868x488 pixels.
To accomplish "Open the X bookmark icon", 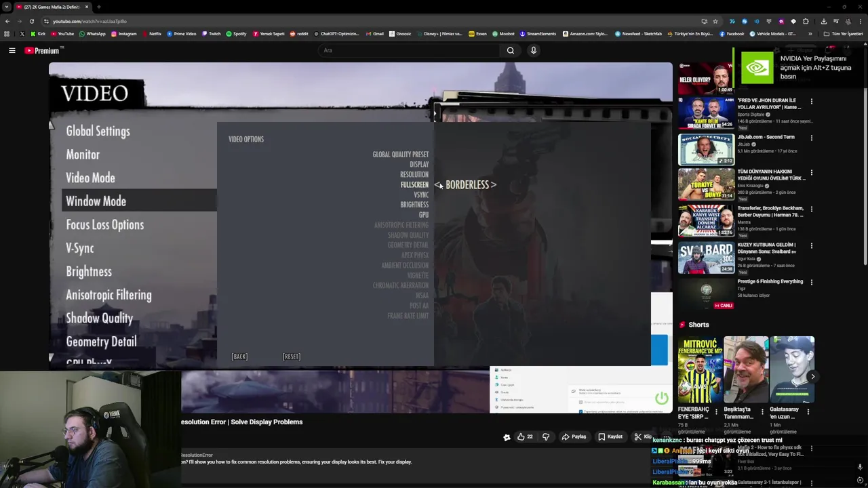I will click(x=22, y=34).
